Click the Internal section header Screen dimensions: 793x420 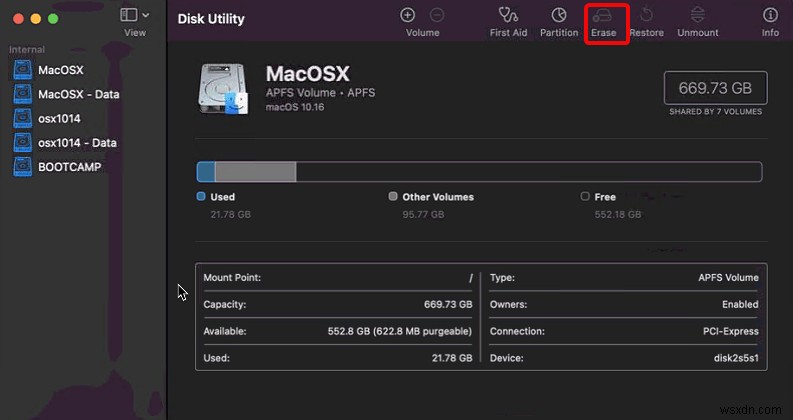[x=26, y=50]
